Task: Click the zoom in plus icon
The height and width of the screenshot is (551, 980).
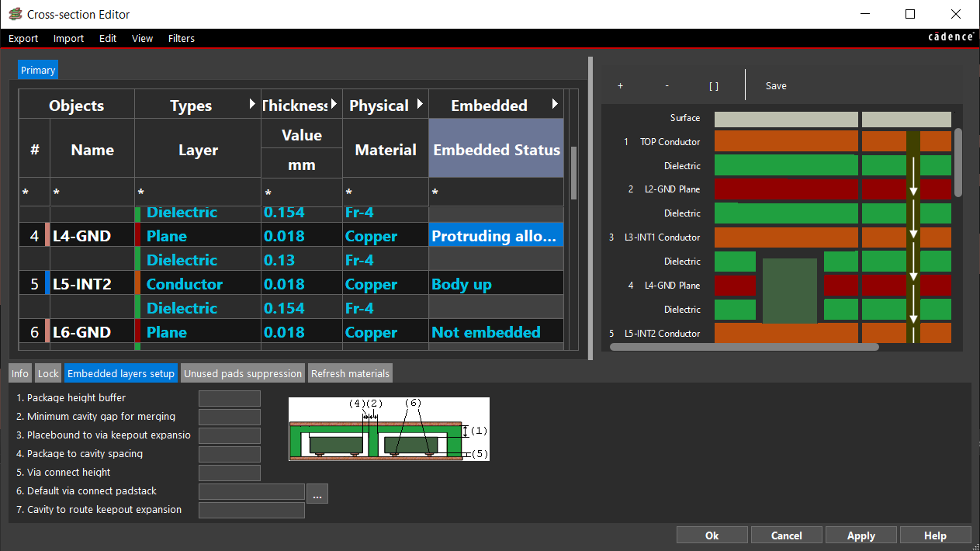Action: [x=620, y=86]
